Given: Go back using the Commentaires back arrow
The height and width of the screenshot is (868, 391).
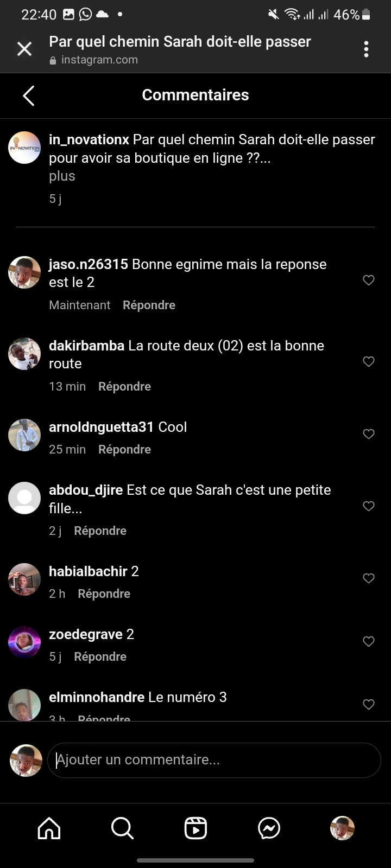Looking at the screenshot, I should tap(29, 95).
